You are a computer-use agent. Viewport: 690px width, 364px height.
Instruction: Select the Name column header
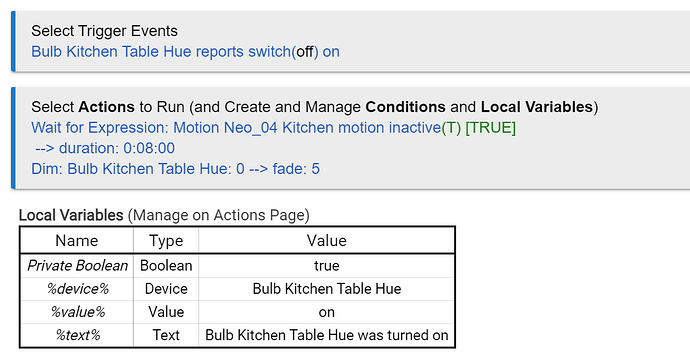[x=77, y=241]
